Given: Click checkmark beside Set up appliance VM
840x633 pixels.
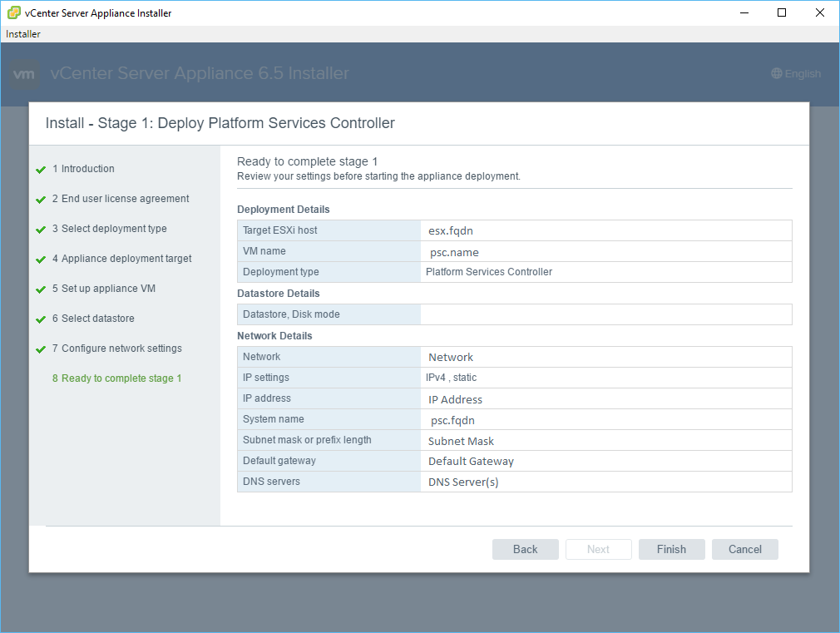Looking at the screenshot, I should (x=41, y=289).
